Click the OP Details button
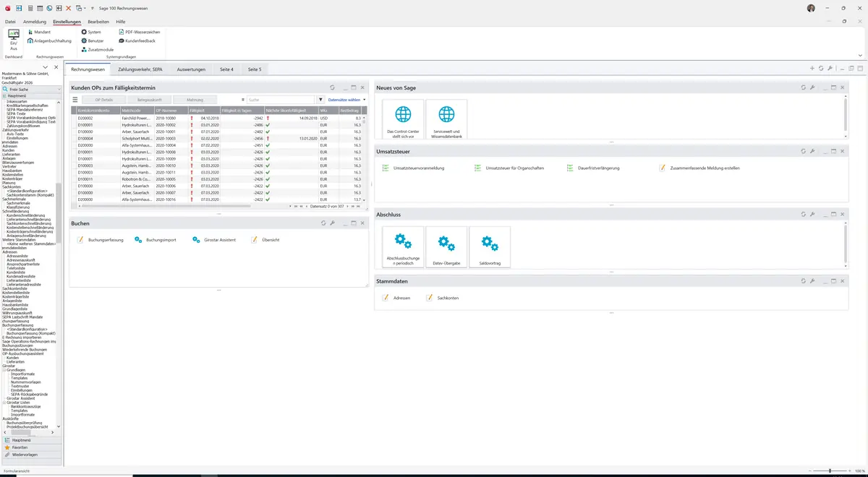 (x=104, y=100)
